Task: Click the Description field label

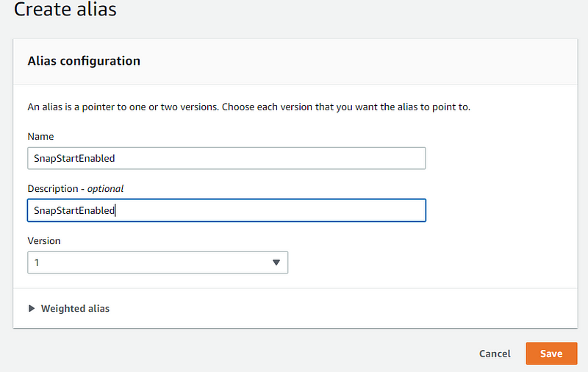Action: pos(53,188)
